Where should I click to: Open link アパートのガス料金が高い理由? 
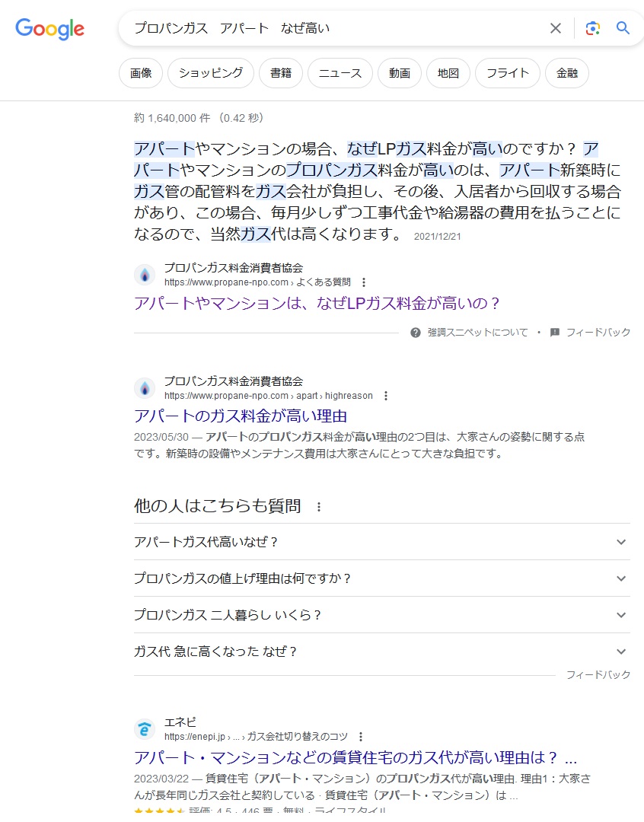241,416
